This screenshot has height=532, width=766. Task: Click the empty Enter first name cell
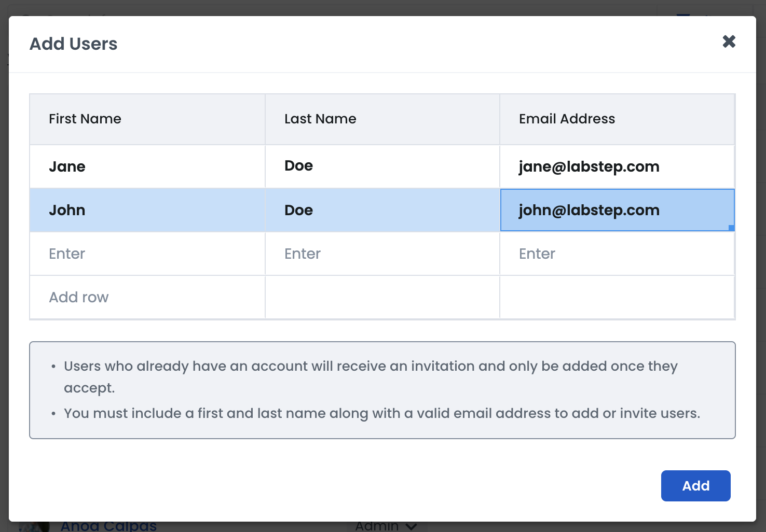(147, 254)
